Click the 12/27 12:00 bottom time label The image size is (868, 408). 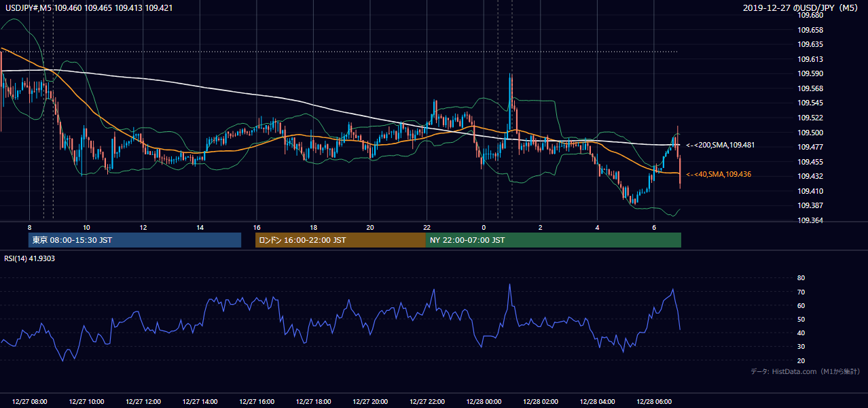coord(143,402)
